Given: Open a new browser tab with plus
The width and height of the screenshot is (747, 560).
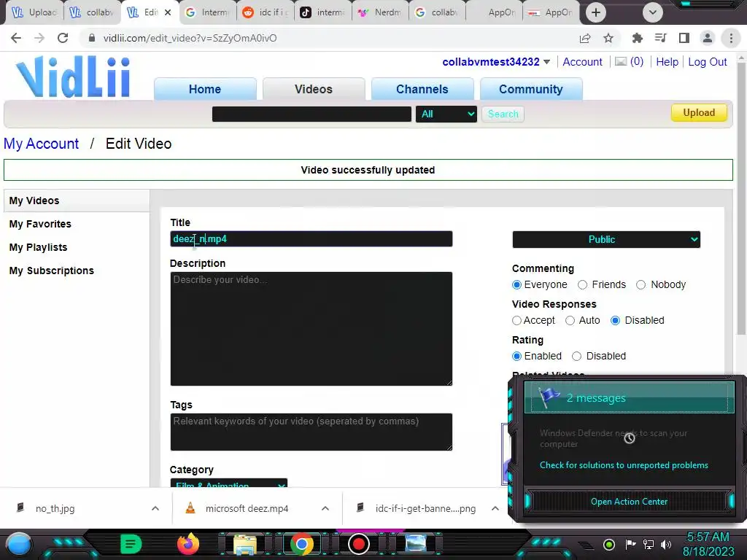Looking at the screenshot, I should (595, 12).
